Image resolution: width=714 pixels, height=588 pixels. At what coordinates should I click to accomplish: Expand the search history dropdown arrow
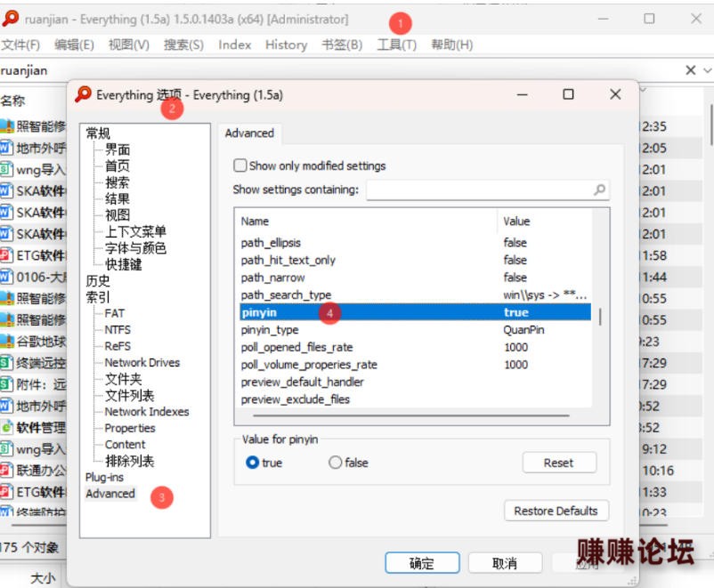707,70
